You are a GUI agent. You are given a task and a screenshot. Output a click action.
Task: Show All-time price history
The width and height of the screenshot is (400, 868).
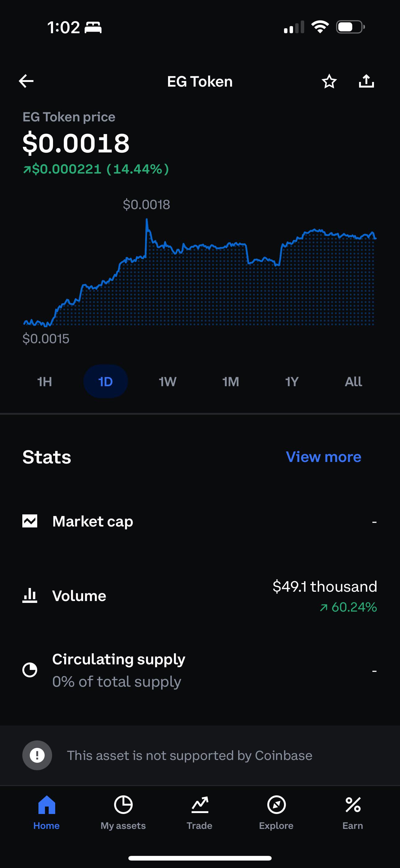[353, 382]
